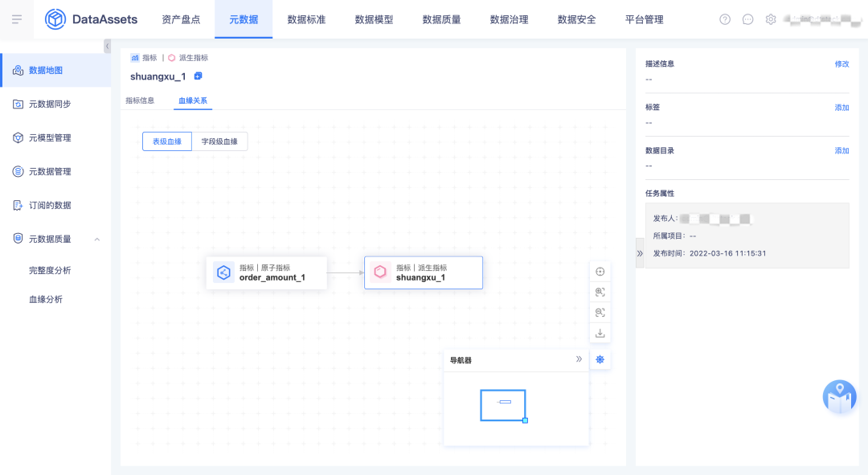868x475 pixels.
Task: Open 数据地图 in the sidebar
Action: (55, 70)
